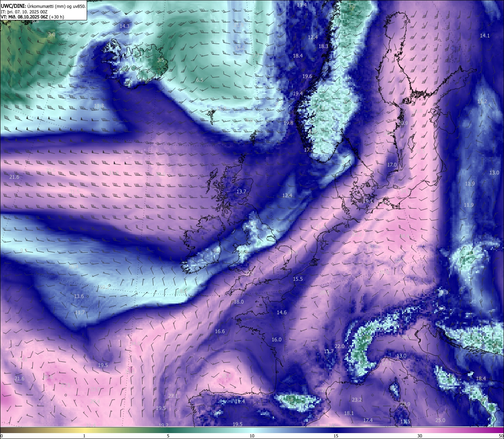Click the 15.5 value on the map
The width and height of the screenshot is (504, 439).
[x=298, y=279]
